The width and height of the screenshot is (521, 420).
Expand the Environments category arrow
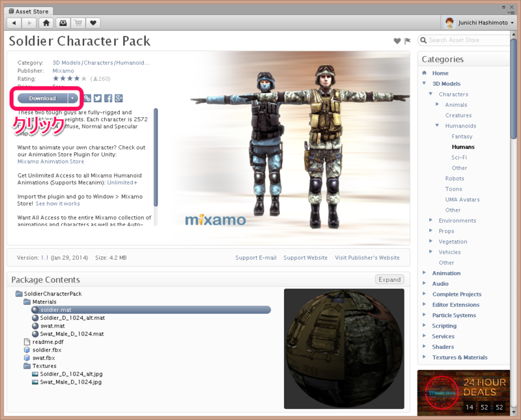pyautogui.click(x=430, y=220)
